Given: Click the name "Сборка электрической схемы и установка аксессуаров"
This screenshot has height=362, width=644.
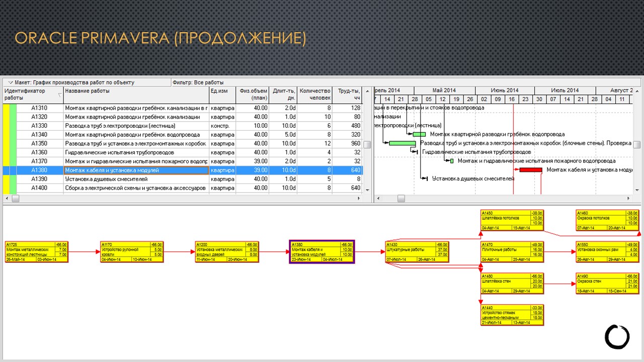Looking at the screenshot, I should pos(135,188).
